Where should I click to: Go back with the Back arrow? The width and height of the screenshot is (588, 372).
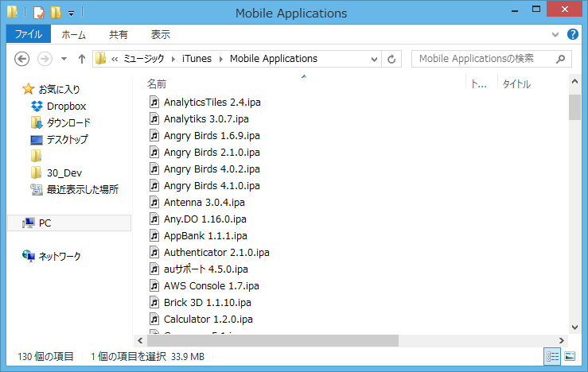(21, 59)
